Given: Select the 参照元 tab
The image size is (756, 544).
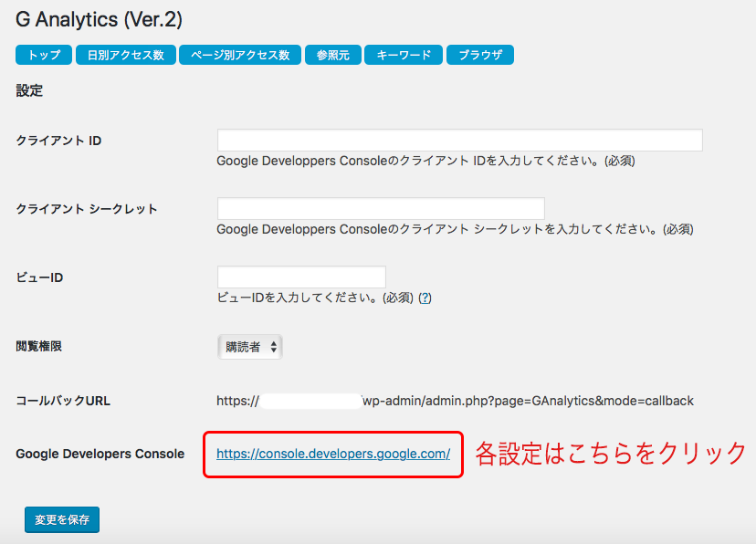Looking at the screenshot, I should 332,55.
